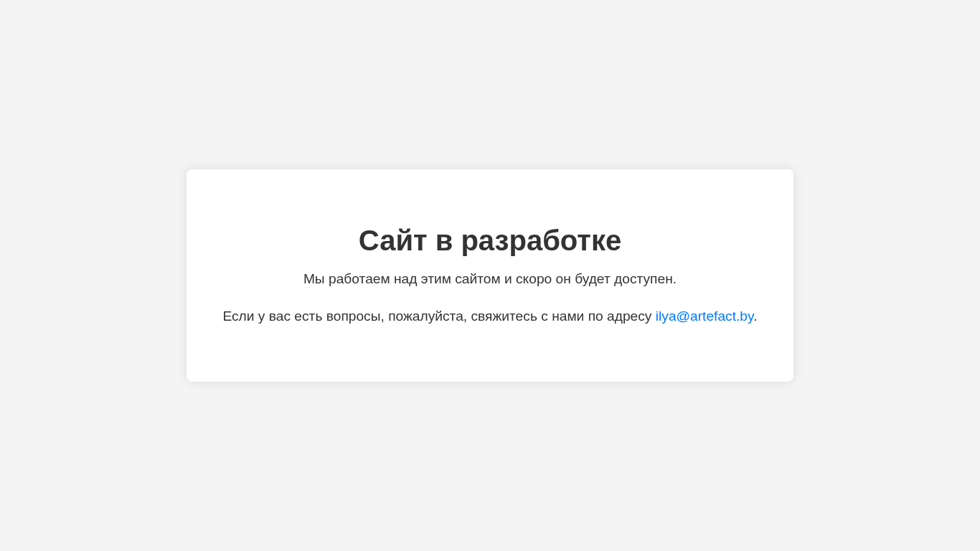Image resolution: width=980 pixels, height=551 pixels.
Task: Click the heading 'Сайт в разработке'
Action: (490, 240)
